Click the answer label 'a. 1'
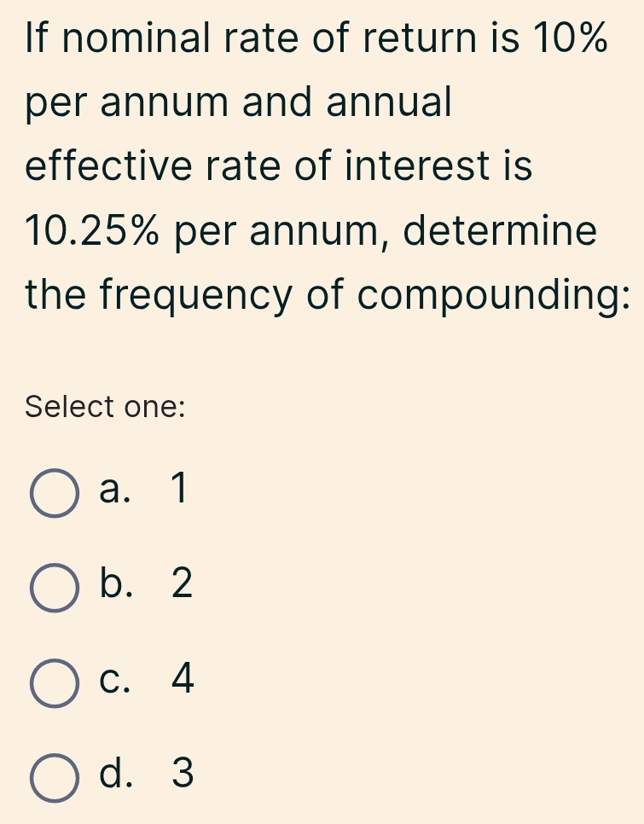The height and width of the screenshot is (824, 644). 142,490
